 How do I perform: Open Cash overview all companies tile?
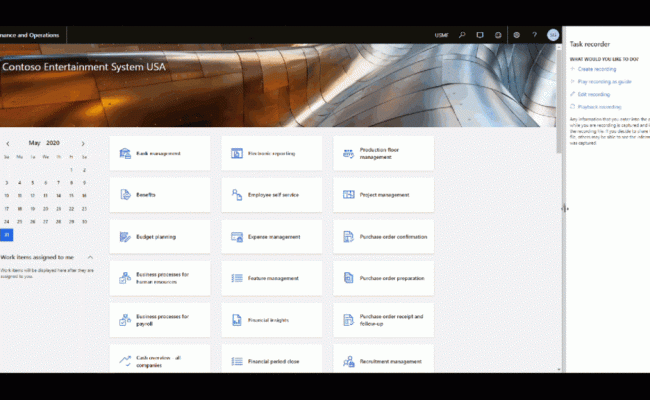point(160,359)
